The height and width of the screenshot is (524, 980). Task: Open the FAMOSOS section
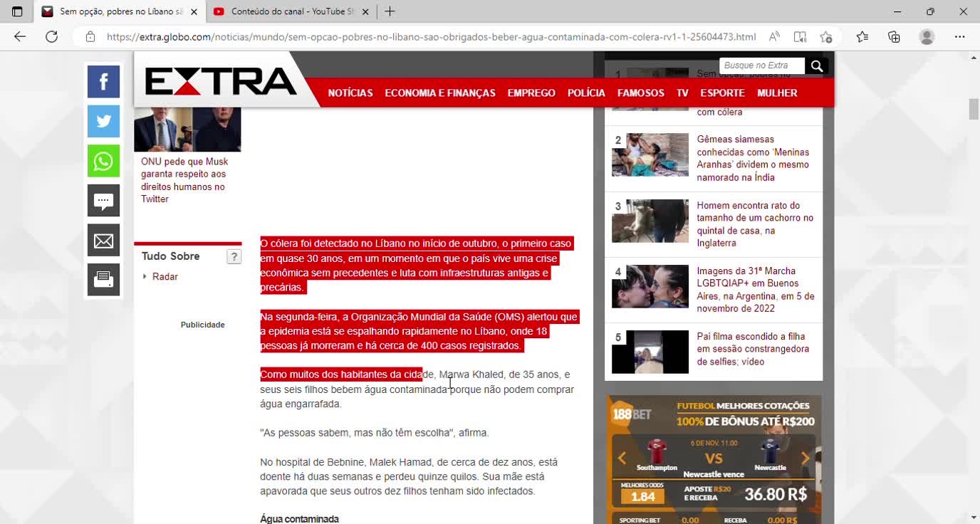641,93
